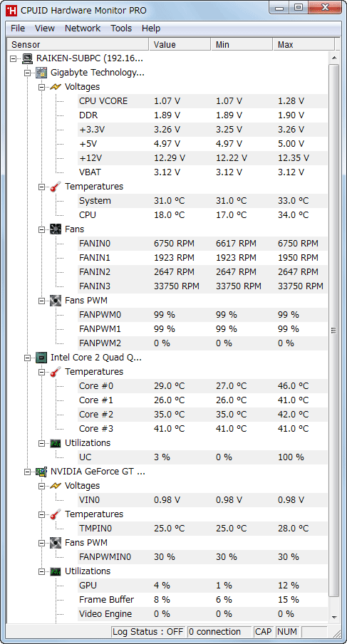Image resolution: width=347 pixels, height=644 pixels.
Task: Click the motherboard Voltages lightning icon
Action: pos(56,87)
